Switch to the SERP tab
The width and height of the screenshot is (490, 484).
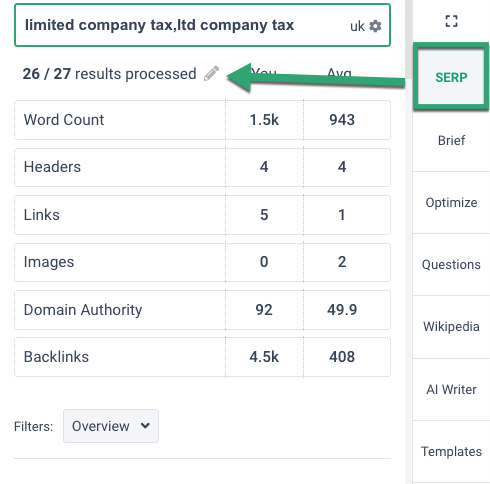[451, 77]
